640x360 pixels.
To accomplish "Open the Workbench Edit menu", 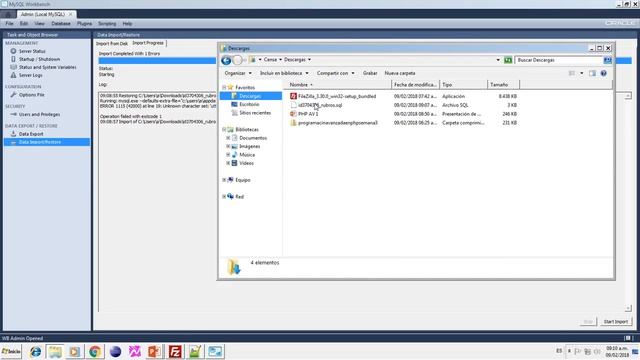I will tap(24, 24).
